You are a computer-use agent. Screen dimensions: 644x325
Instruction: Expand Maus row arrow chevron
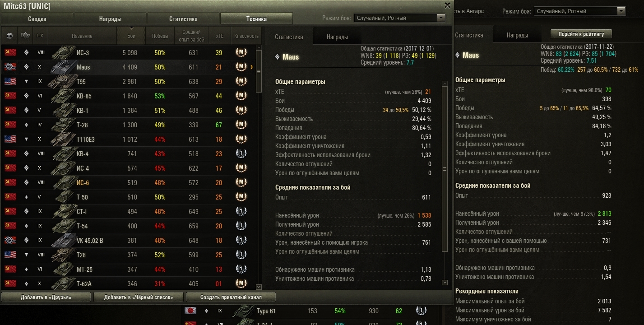coord(251,67)
